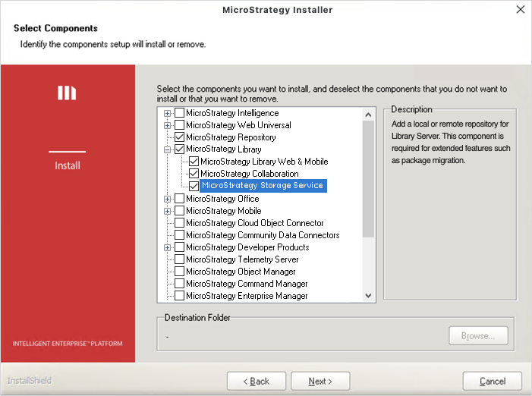This screenshot has height=396, width=532.
Task: Select MicroStrategy Library Web & Mobile item
Action: (264, 162)
